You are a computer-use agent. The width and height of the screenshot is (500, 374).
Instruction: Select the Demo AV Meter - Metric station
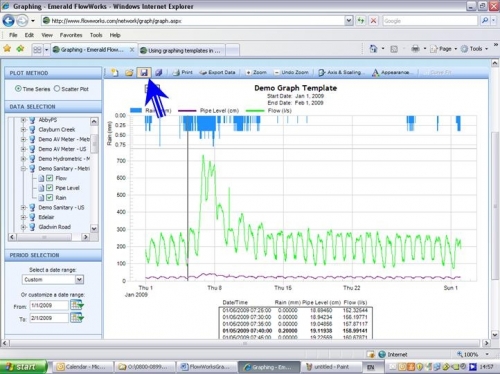coord(64,139)
